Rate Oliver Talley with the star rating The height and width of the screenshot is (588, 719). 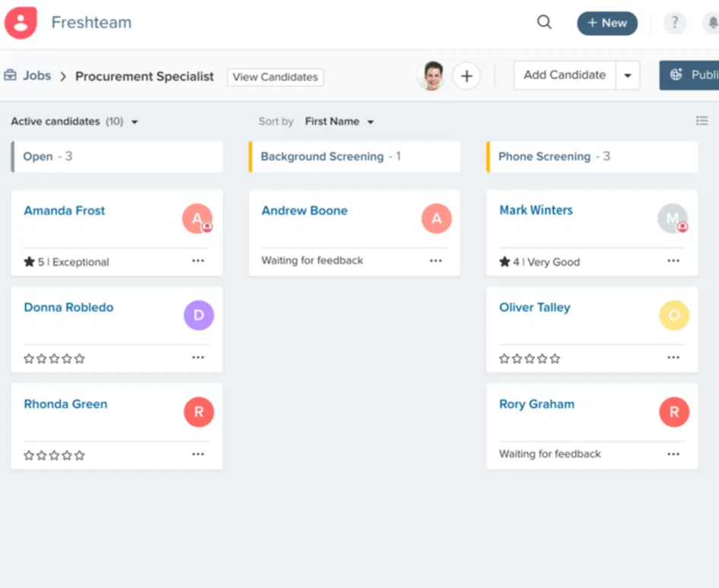point(530,359)
